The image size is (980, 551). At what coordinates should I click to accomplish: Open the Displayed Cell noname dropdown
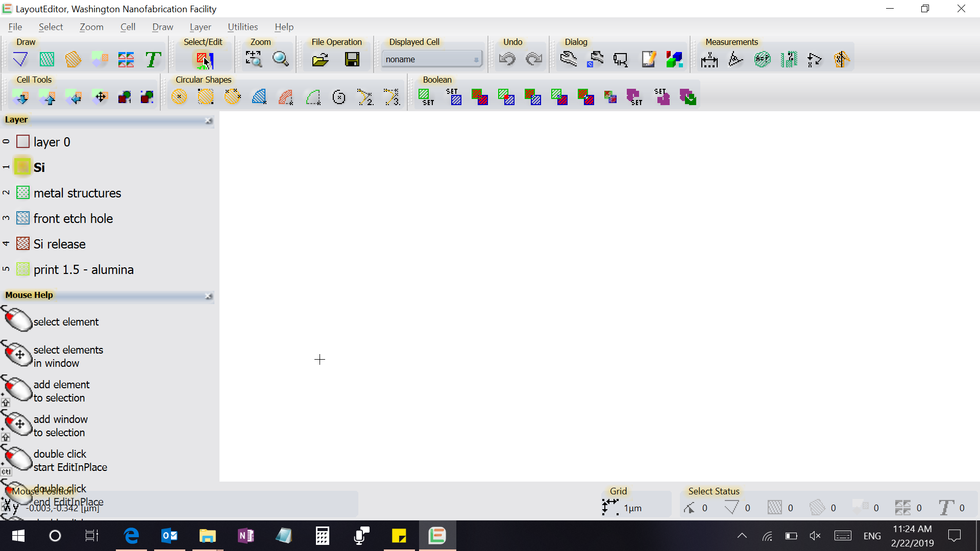point(431,59)
